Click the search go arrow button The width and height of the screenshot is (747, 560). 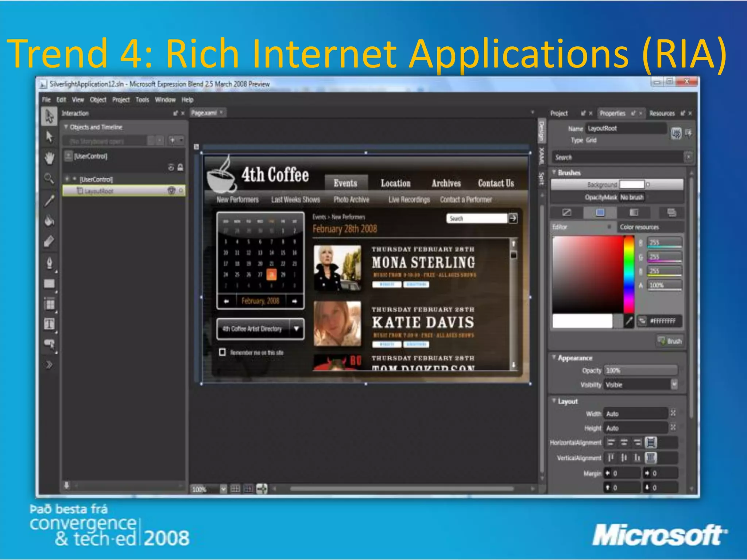pos(513,218)
